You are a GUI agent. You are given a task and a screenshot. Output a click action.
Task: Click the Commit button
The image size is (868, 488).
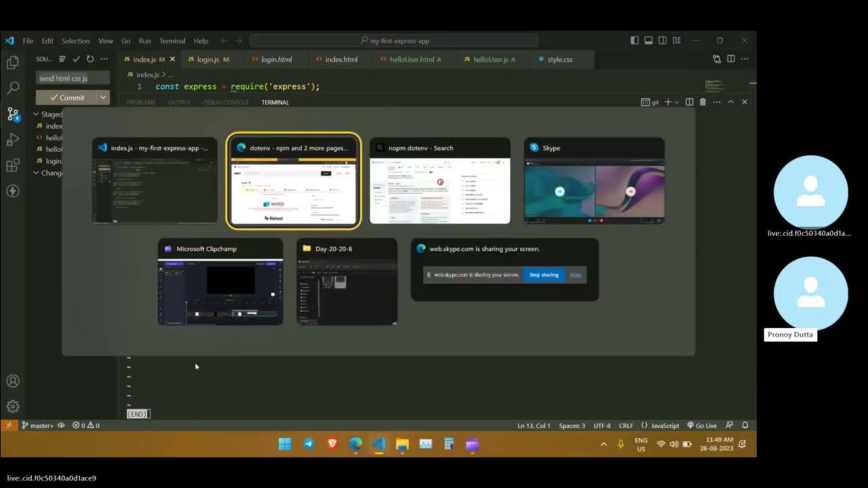click(x=66, y=97)
